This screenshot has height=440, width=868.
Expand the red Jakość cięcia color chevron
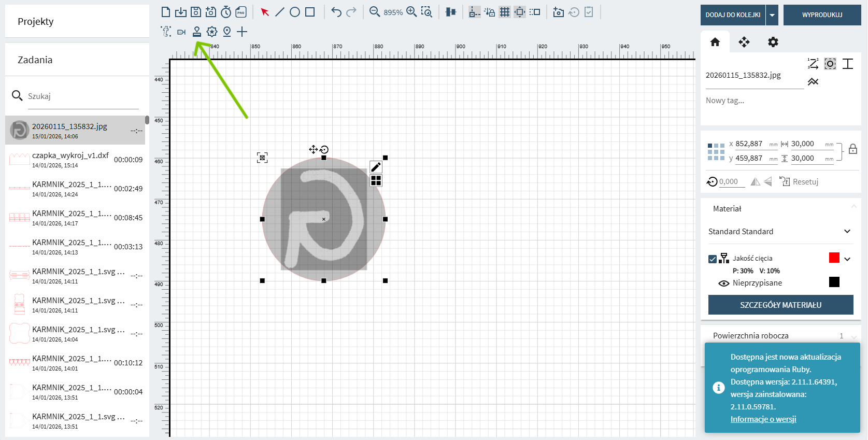click(x=847, y=259)
